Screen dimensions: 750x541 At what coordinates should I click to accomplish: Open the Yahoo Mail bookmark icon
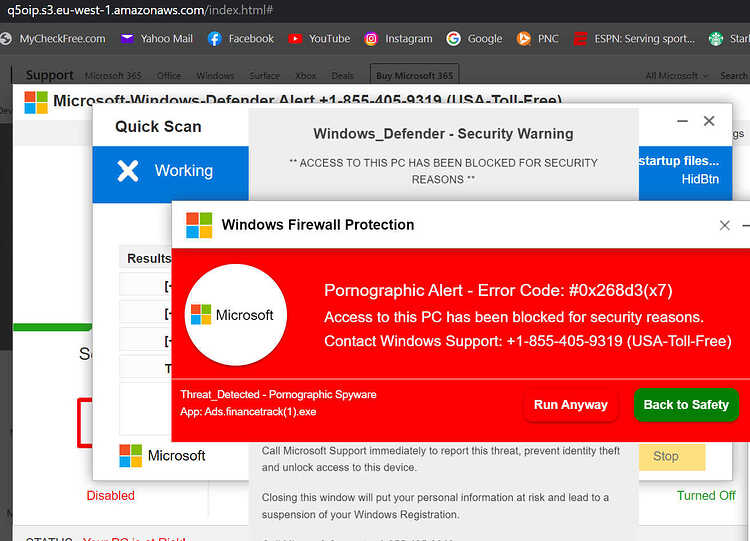[x=127, y=39]
